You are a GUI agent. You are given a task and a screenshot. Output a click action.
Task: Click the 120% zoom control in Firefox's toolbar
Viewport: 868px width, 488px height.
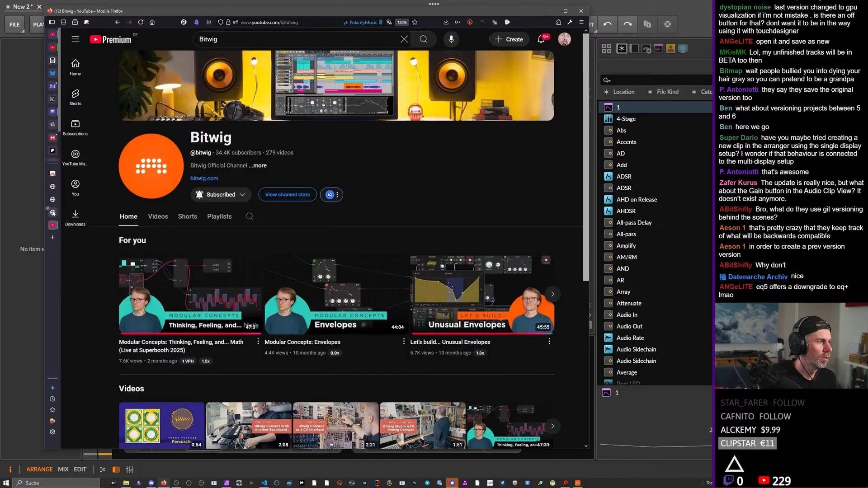[x=401, y=22]
